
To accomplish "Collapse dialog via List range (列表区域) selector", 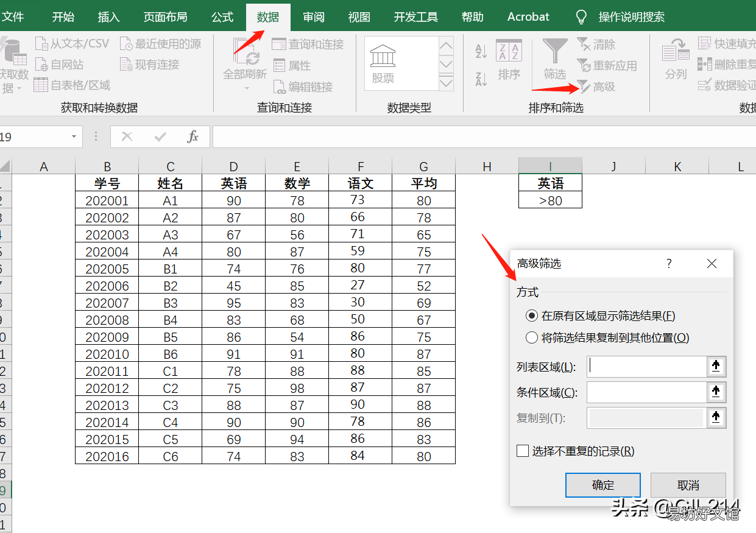I will pyautogui.click(x=716, y=366).
